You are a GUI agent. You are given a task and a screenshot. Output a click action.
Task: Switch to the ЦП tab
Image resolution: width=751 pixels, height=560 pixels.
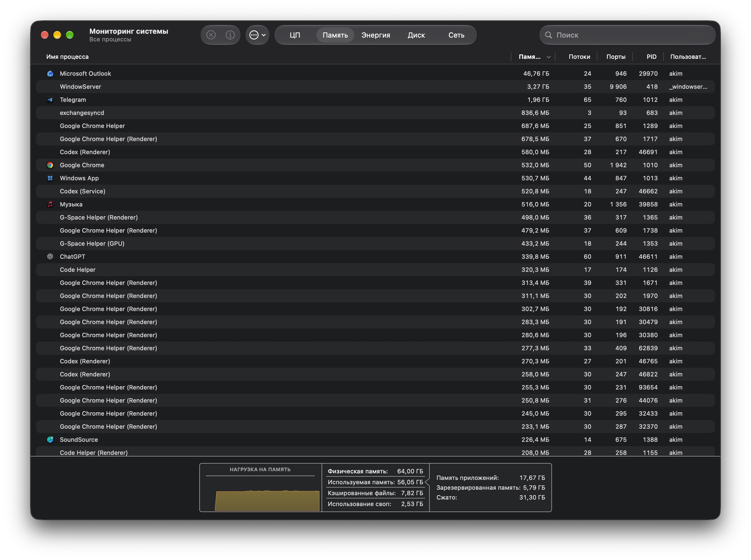(x=295, y=35)
